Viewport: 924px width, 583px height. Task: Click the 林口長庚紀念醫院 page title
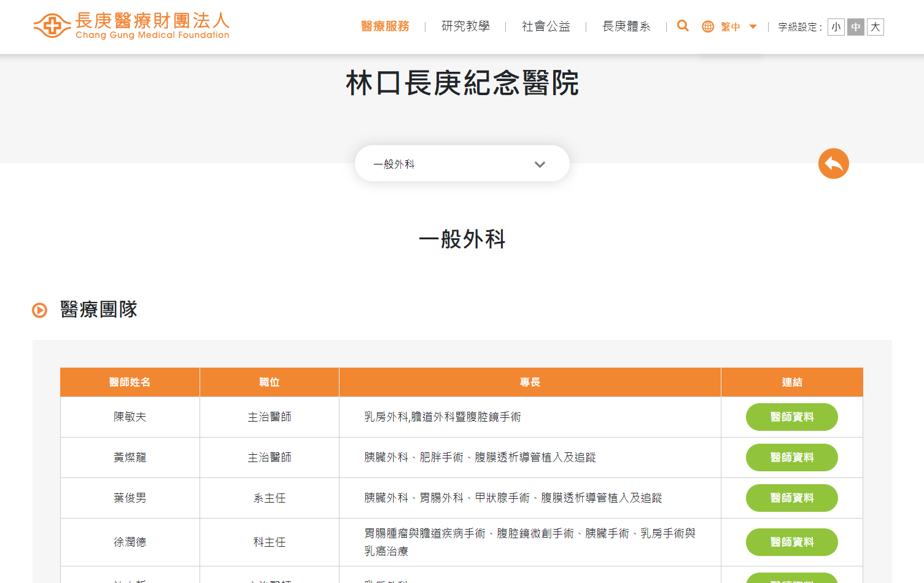(462, 83)
